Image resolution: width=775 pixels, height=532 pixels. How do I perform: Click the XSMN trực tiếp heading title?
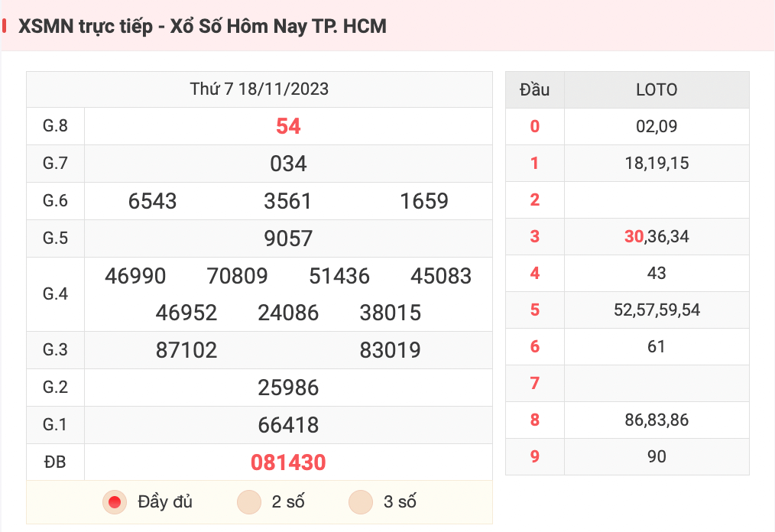click(x=202, y=27)
